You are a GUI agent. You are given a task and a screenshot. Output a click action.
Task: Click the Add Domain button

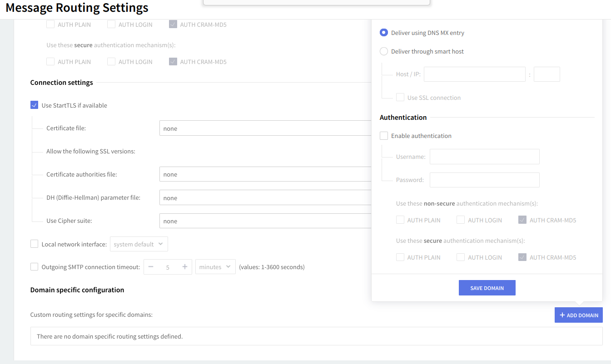point(579,315)
